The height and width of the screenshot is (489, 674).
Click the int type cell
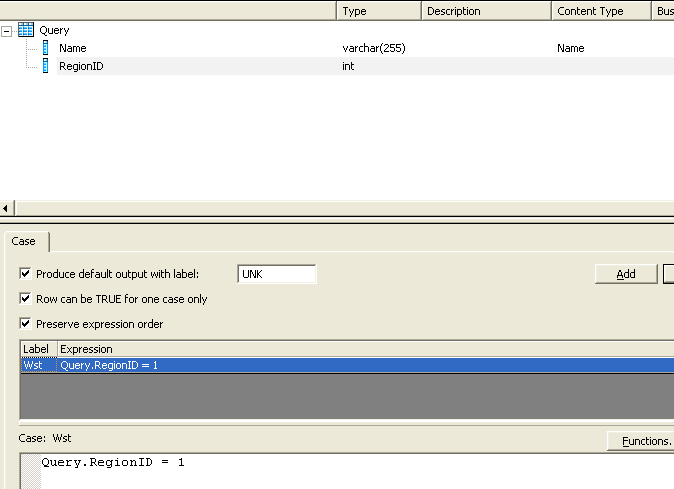point(348,66)
